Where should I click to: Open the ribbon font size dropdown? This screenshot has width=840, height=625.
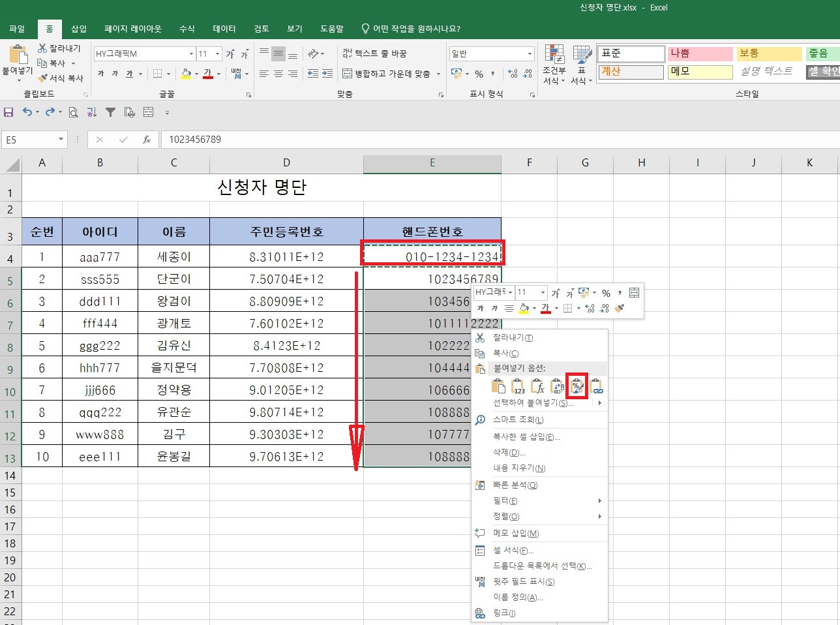pyautogui.click(x=217, y=53)
